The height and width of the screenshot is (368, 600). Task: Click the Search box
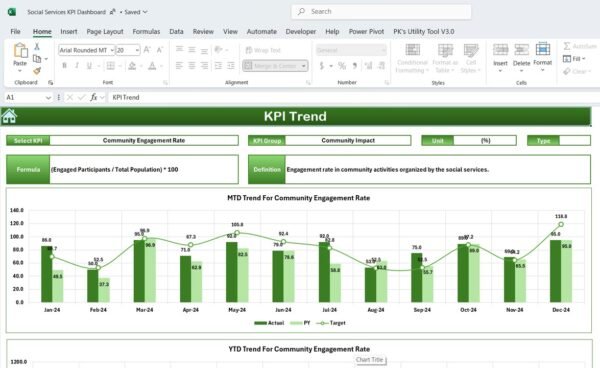click(381, 11)
